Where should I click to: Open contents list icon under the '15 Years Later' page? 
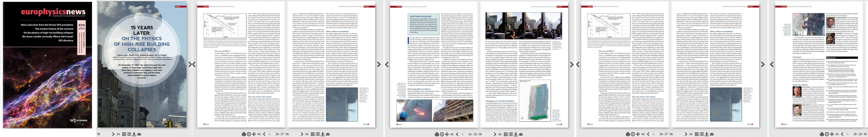pyautogui.click(x=129, y=134)
